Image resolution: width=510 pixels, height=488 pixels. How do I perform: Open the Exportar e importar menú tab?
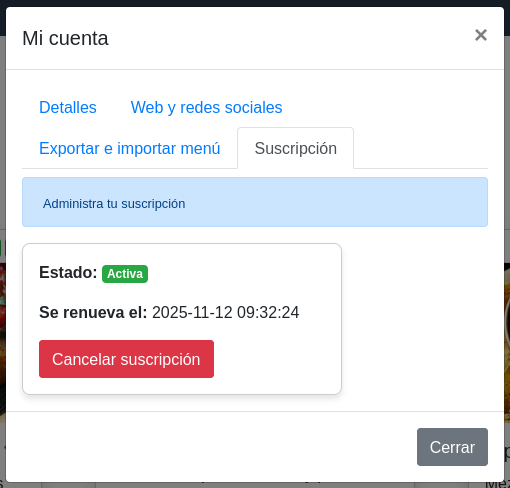(130, 148)
